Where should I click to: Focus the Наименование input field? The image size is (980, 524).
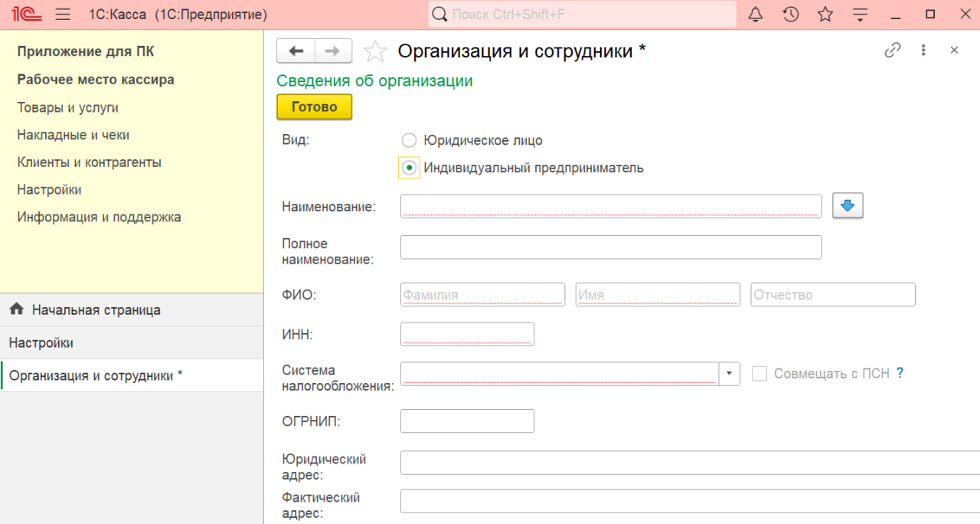point(611,206)
